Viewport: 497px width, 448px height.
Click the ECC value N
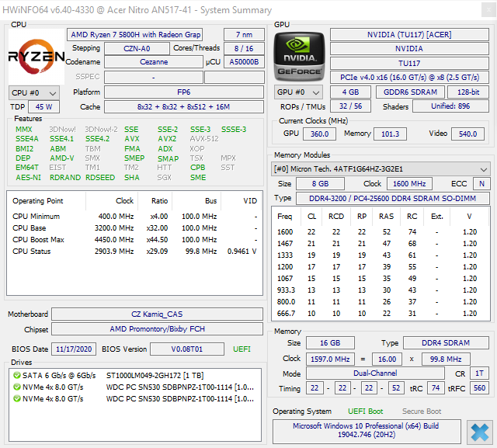coord(481,184)
